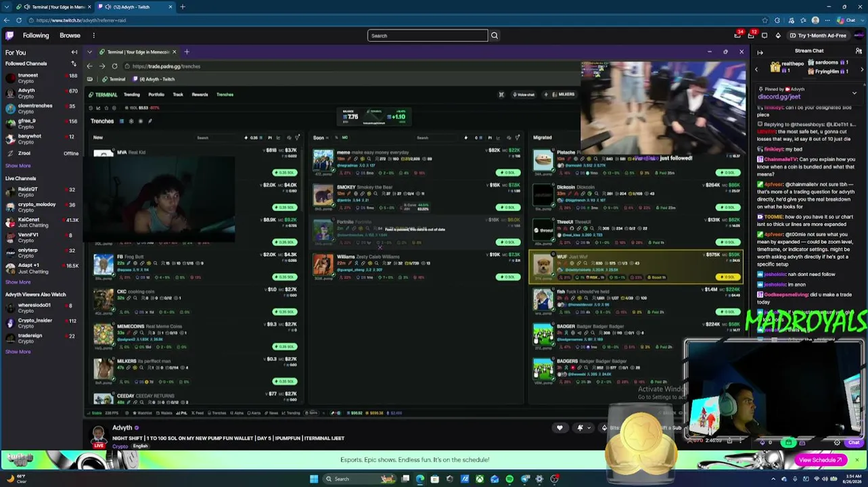
Task: Show more live channels
Action: click(18, 282)
